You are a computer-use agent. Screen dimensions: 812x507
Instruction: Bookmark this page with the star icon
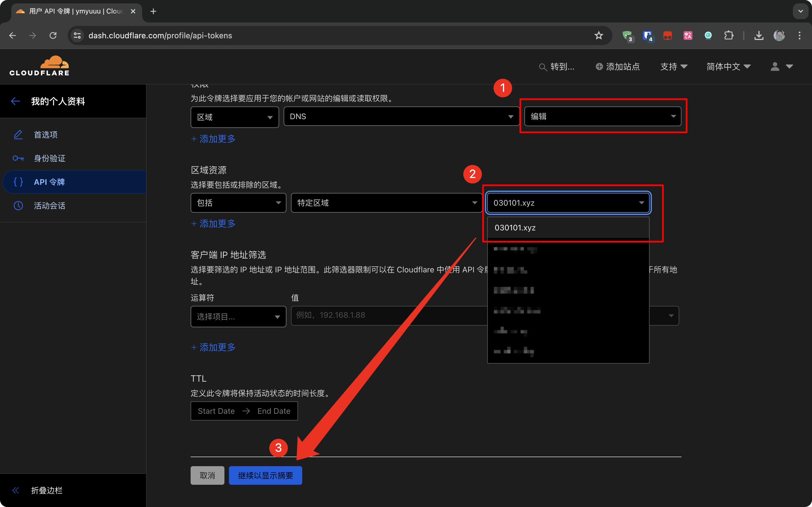pos(599,35)
